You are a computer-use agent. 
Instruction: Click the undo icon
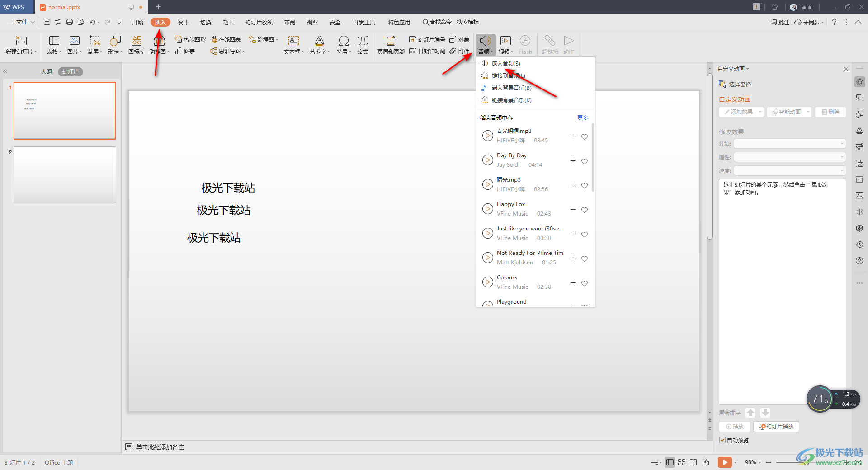92,22
